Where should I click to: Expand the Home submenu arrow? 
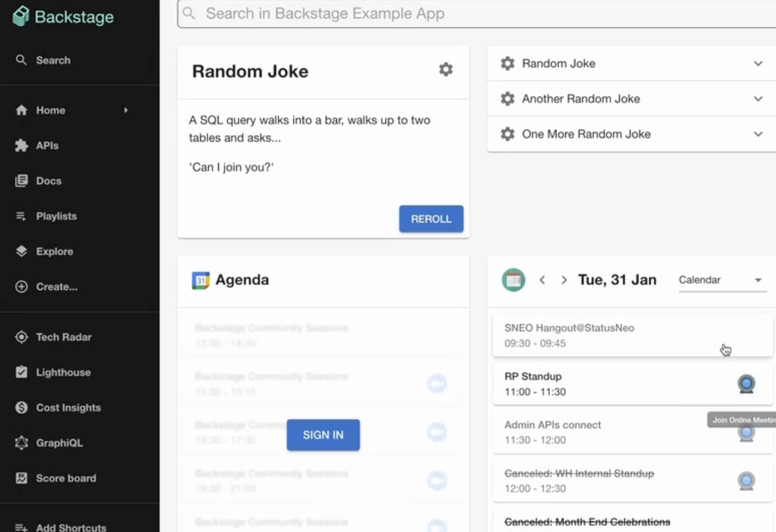pos(126,110)
